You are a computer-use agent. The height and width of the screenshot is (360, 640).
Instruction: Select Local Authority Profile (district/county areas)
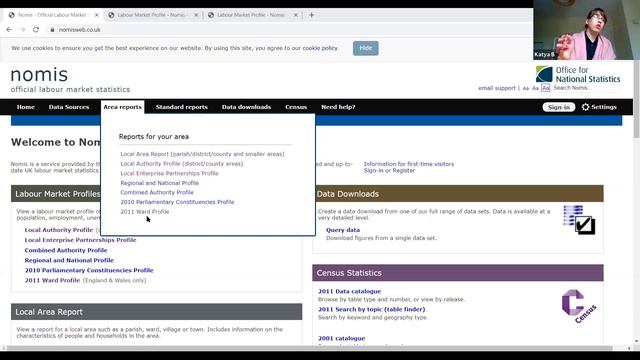(x=182, y=164)
